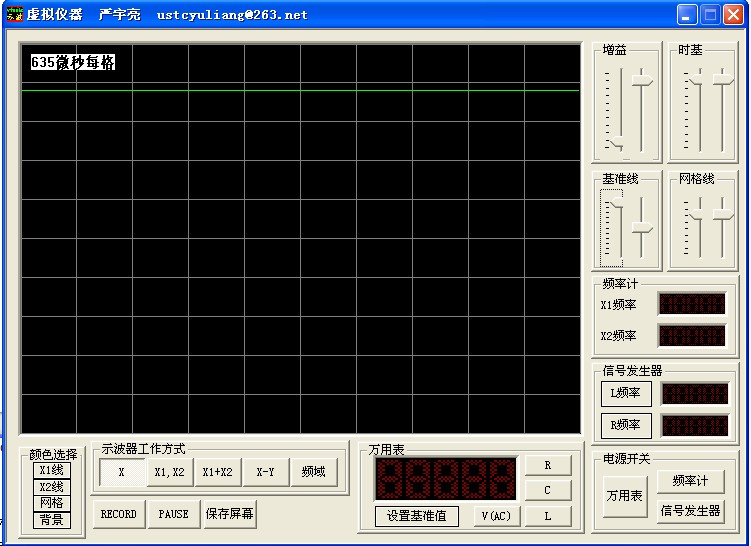751x546 pixels.
Task: Select the X oscilloscope mode
Action: click(x=121, y=472)
